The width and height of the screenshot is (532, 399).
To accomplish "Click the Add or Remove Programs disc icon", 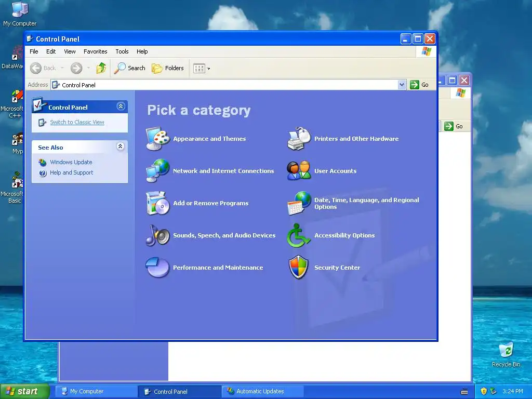I will click(158, 203).
